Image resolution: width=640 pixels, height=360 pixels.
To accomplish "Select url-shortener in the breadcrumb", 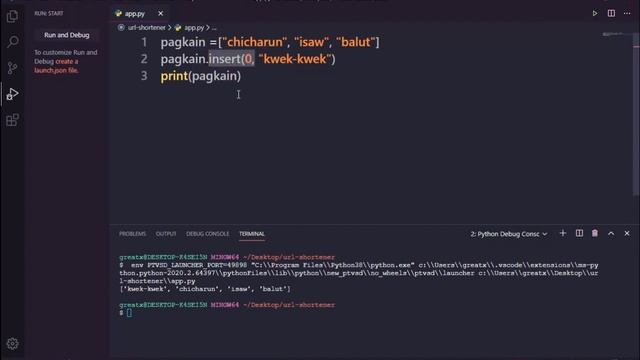I will tap(147, 28).
